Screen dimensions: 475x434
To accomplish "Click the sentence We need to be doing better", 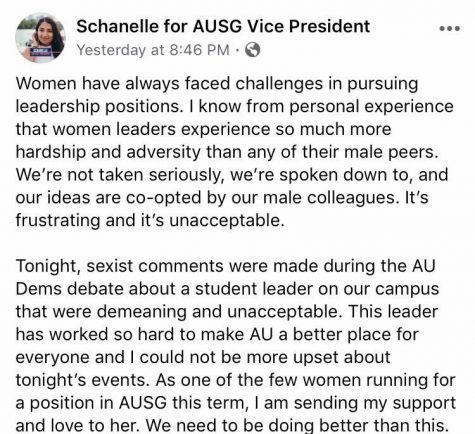I will (297, 425).
